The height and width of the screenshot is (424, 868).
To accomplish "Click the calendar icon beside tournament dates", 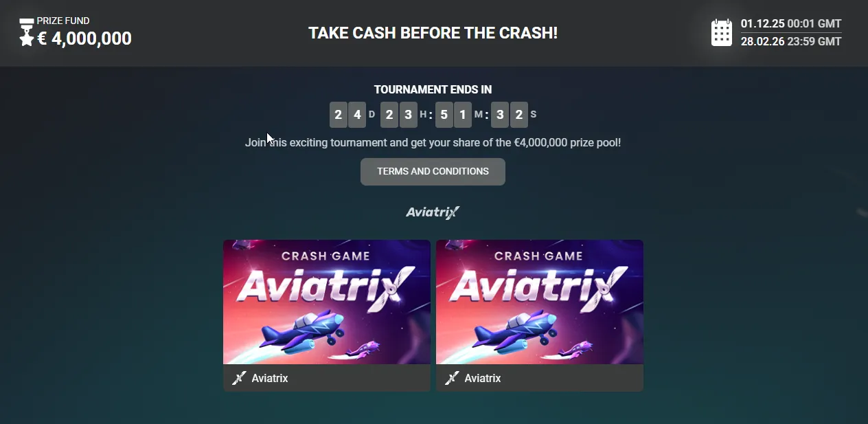I will tap(722, 32).
